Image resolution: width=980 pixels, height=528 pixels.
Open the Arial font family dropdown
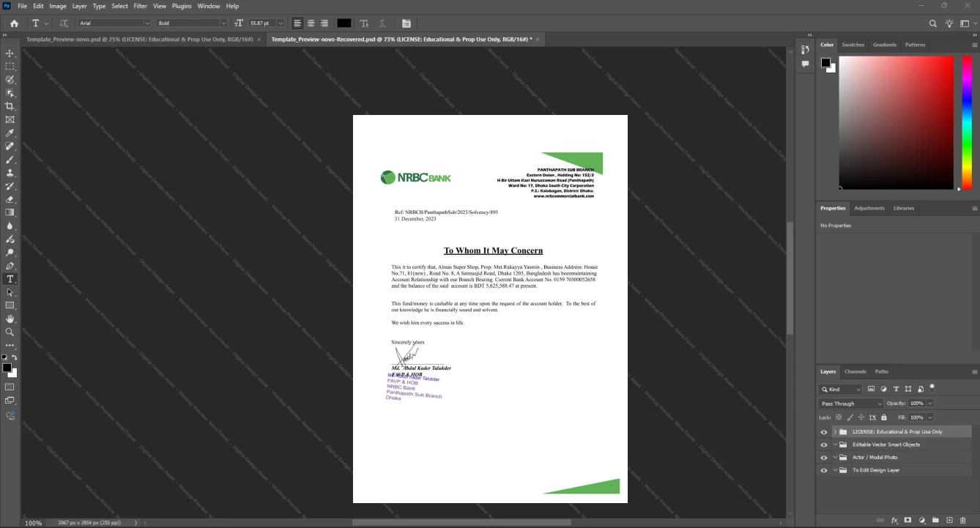point(114,23)
